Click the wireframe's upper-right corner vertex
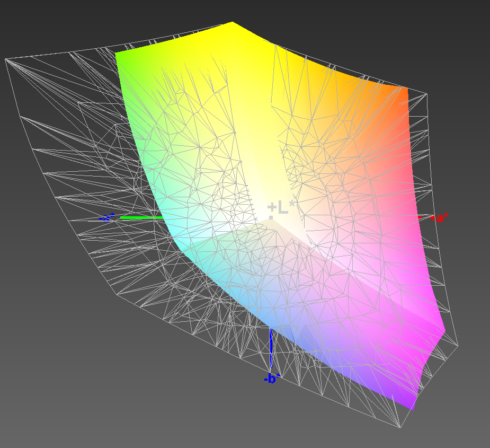 coord(426,94)
